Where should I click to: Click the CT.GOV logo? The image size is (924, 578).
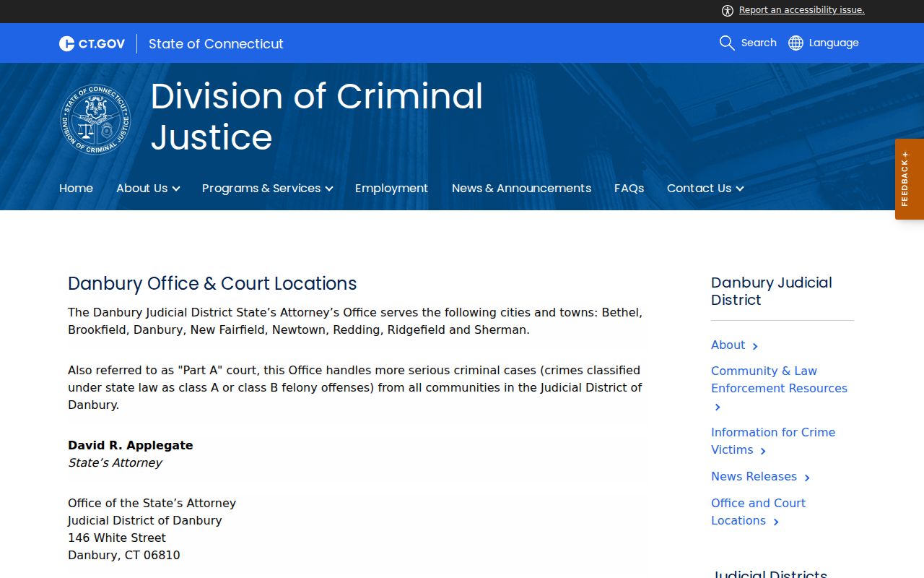92,43
